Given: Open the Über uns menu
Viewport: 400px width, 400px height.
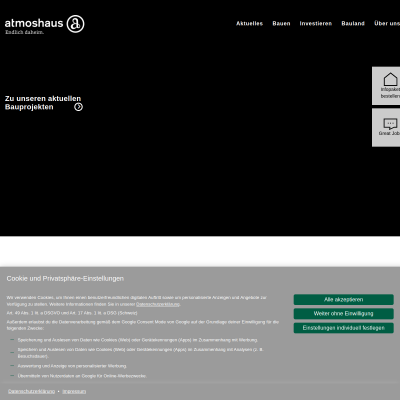Looking at the screenshot, I should 387,24.
